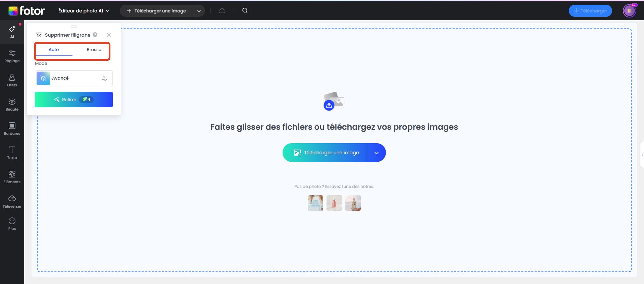644x284 pixels.
Task: Click the help question mark beside Supprimer filigrane
Action: pyautogui.click(x=95, y=35)
